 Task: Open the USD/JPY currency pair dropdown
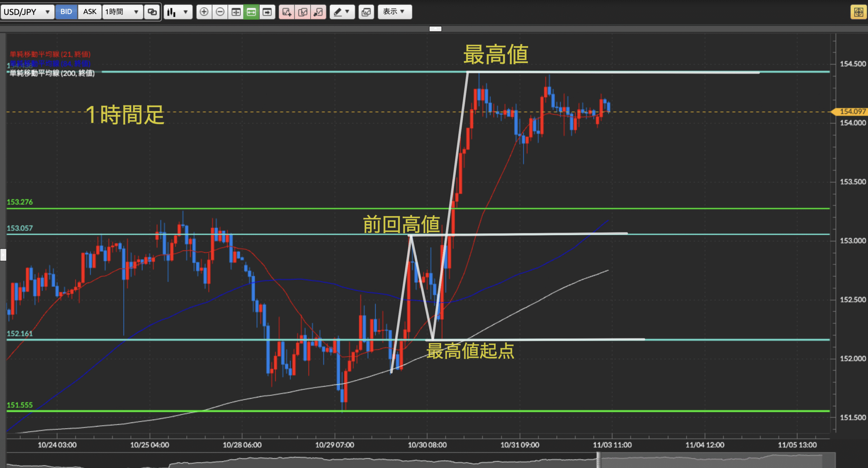(x=27, y=12)
